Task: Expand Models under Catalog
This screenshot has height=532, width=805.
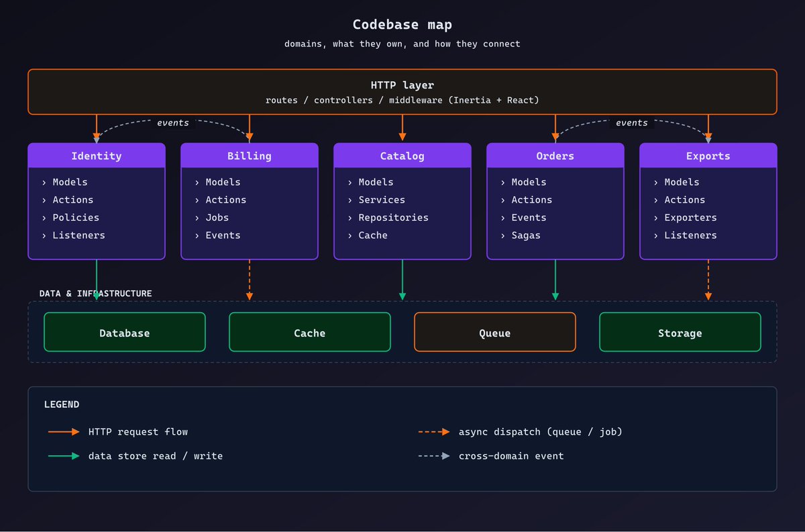Action: (x=370, y=182)
